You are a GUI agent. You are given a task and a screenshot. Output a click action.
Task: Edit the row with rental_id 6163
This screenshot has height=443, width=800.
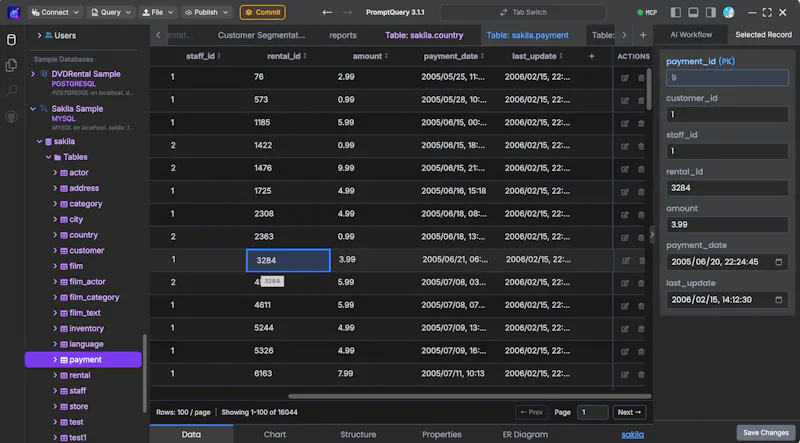[x=624, y=375]
